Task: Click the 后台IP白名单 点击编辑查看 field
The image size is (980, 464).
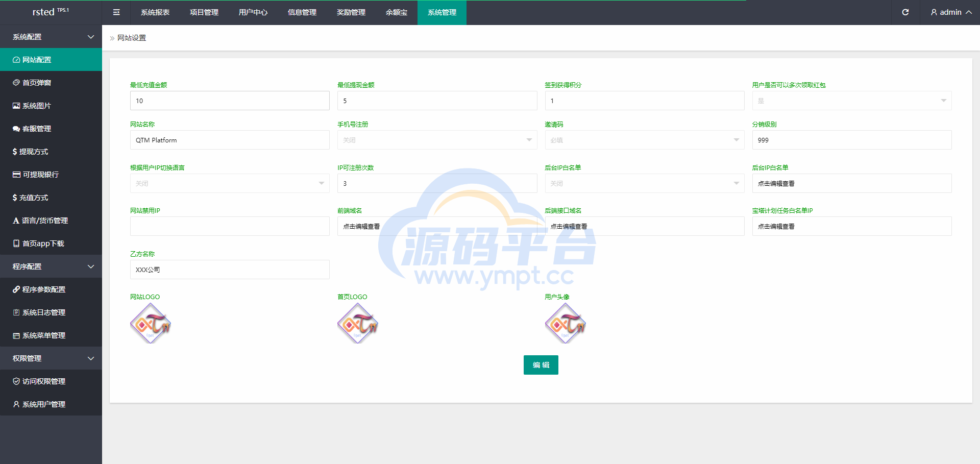Action: tap(852, 183)
